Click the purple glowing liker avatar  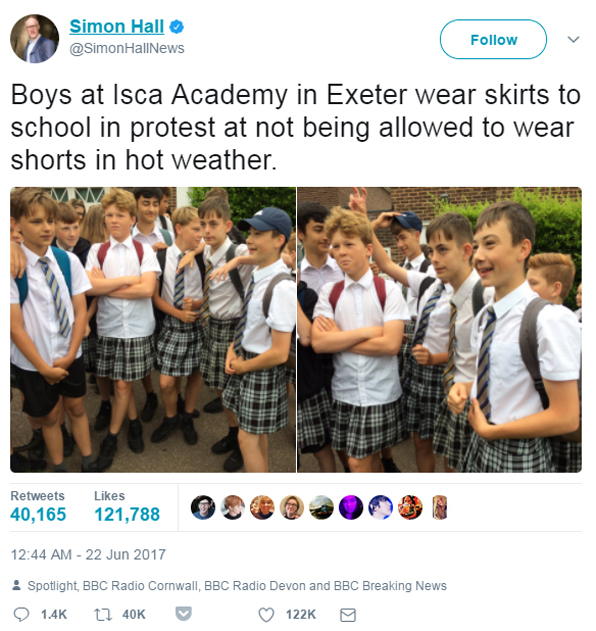pos(351,507)
